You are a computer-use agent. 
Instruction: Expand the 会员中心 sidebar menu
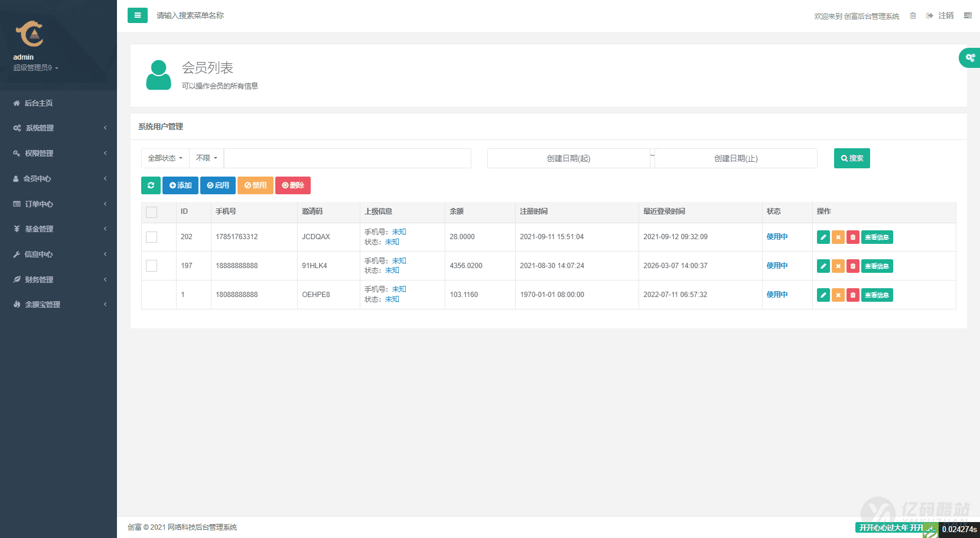(58, 178)
